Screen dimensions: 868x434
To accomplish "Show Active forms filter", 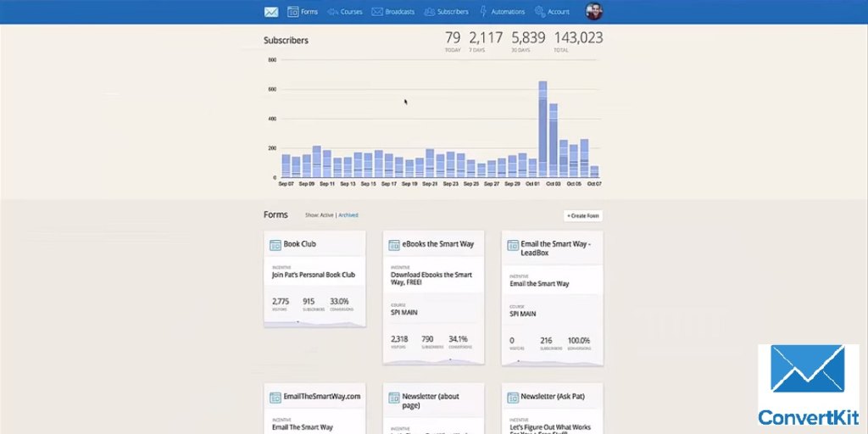I will [x=326, y=215].
